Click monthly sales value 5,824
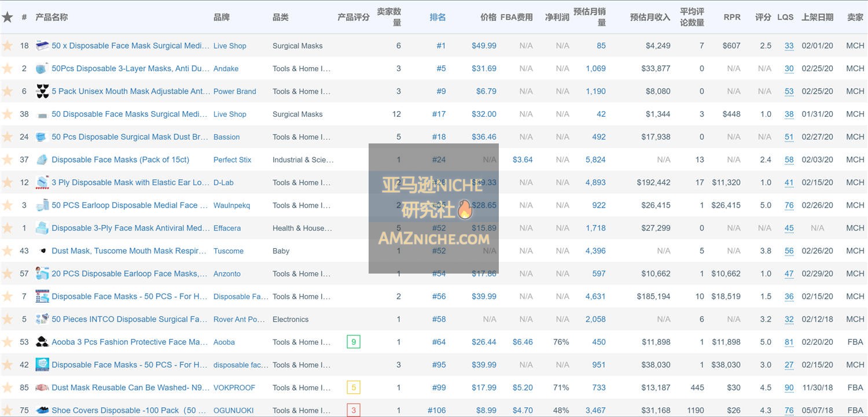Viewport: 868px width, 417px height. [x=595, y=160]
